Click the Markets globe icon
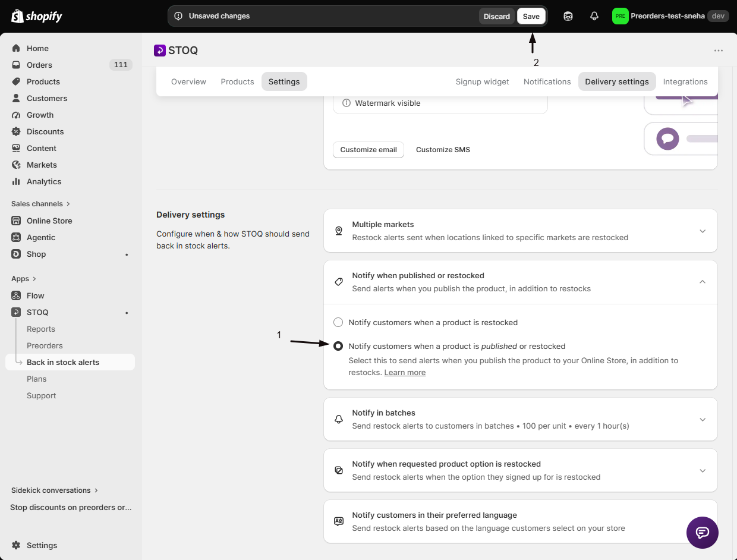Viewport: 737px width, 560px height. (16, 165)
